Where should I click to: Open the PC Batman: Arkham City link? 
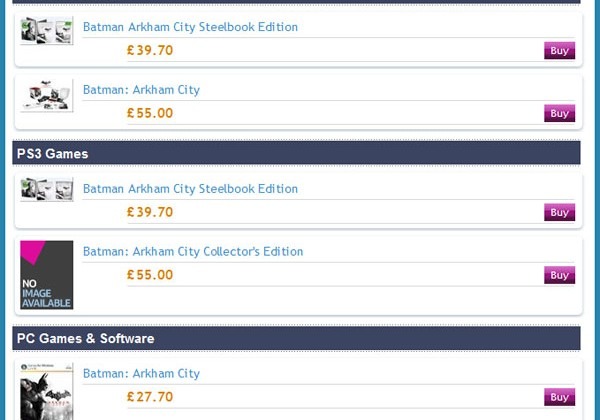click(x=141, y=373)
